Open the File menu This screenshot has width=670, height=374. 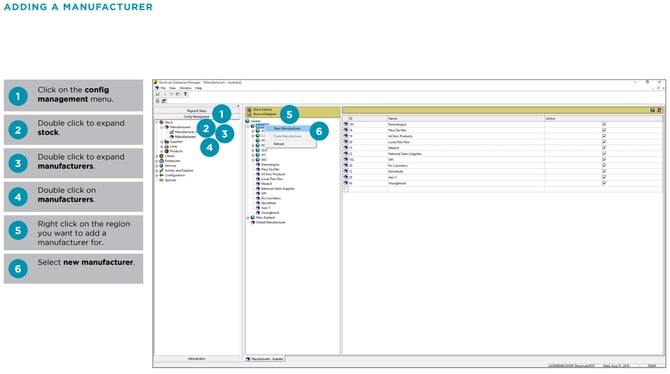[163, 88]
